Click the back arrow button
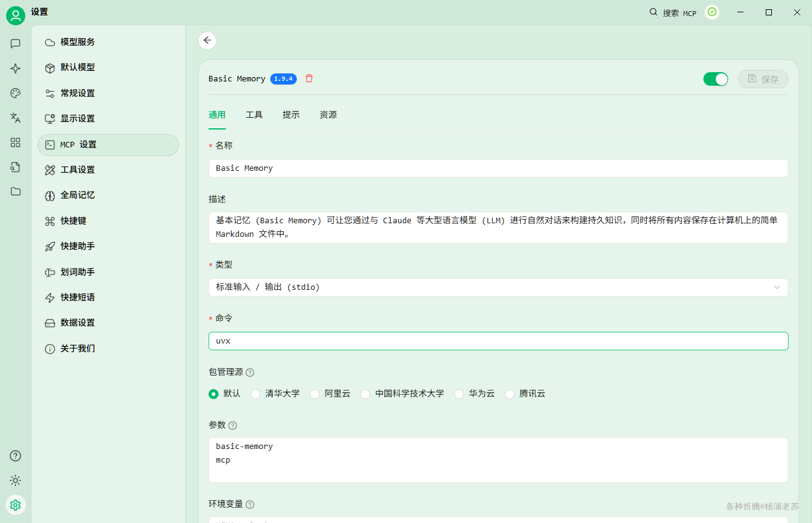Image resolution: width=812 pixels, height=523 pixels. coord(207,40)
